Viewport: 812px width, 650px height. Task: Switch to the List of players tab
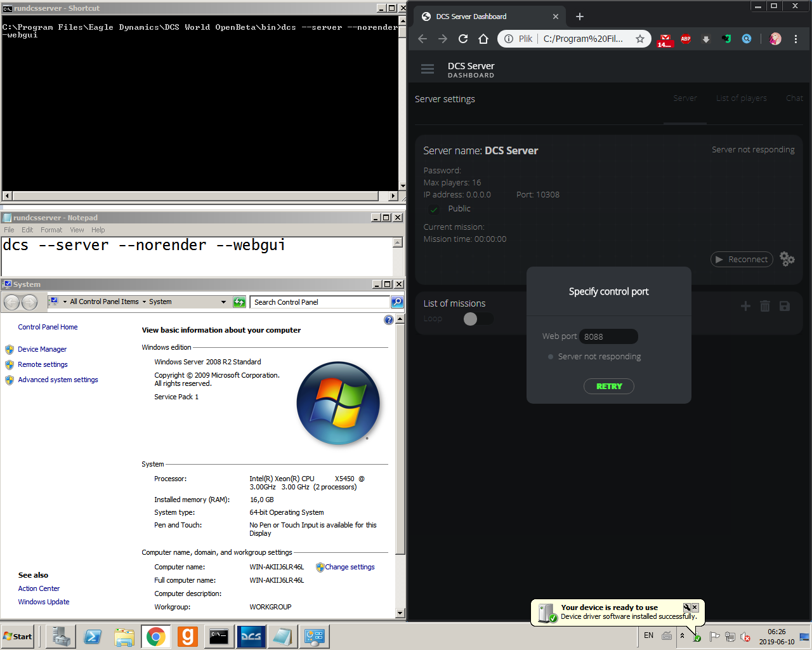[742, 98]
